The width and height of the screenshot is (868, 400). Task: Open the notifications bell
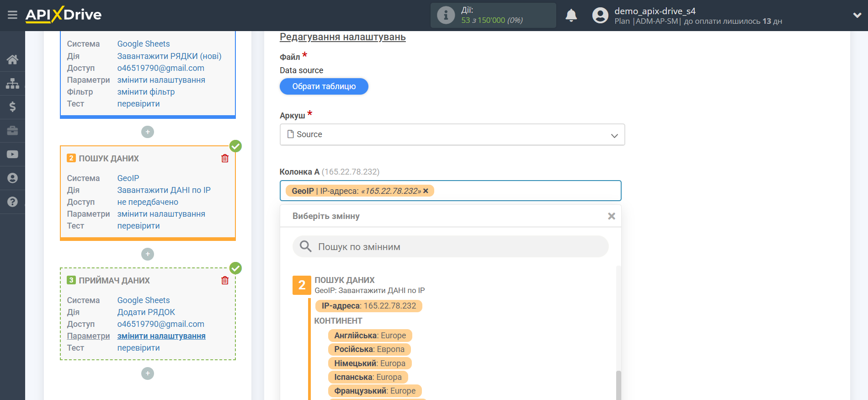pyautogui.click(x=571, y=16)
